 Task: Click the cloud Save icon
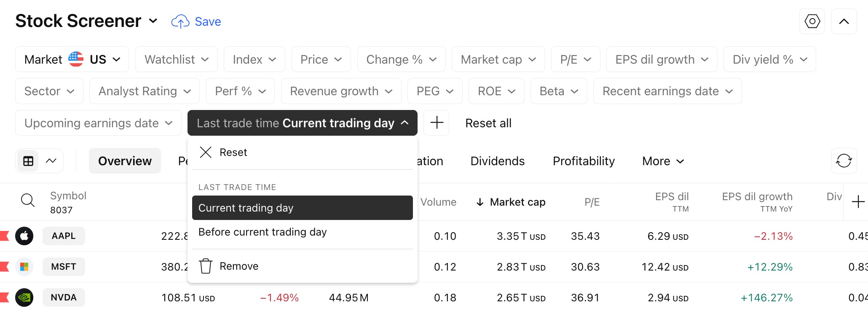(x=180, y=21)
